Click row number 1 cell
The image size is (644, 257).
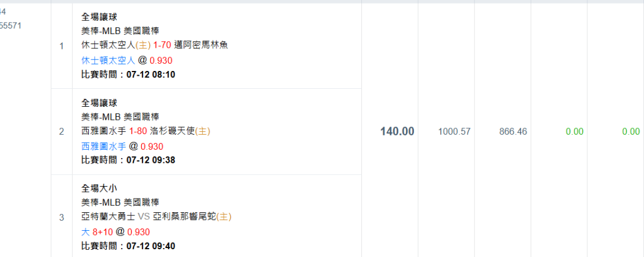(x=61, y=46)
